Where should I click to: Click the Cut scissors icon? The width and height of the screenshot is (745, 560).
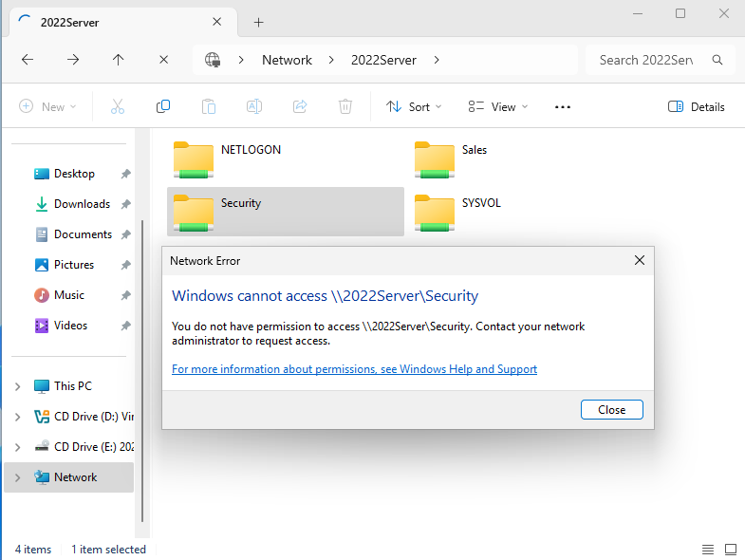coord(118,106)
